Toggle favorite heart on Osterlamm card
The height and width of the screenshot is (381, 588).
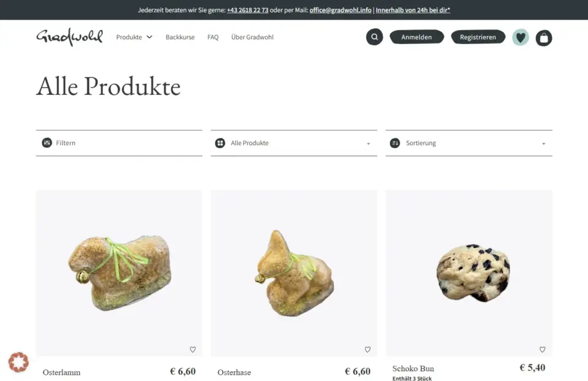click(193, 350)
